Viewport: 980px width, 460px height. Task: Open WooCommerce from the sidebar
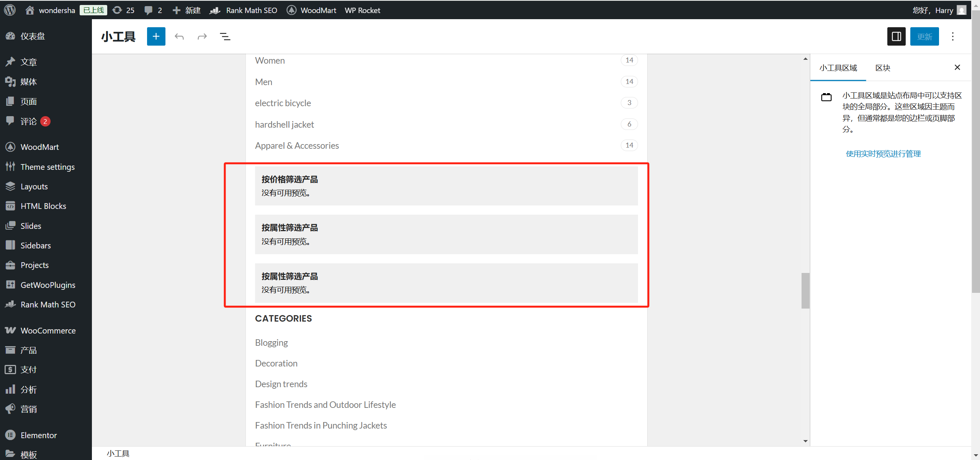[x=48, y=330]
